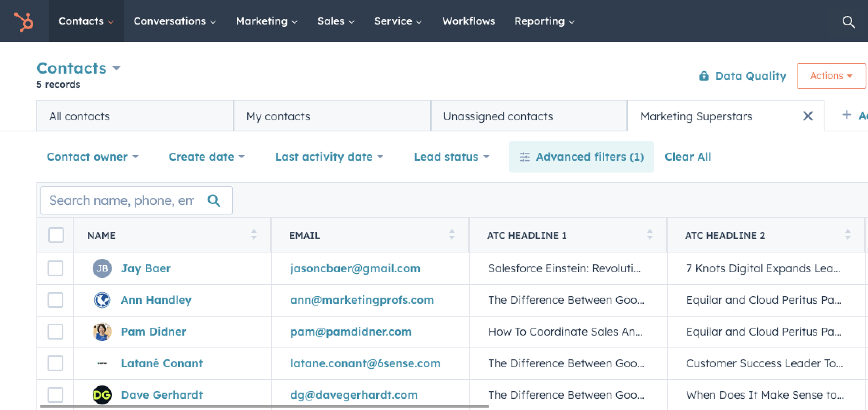
Task: Open the Contact owner filter dropdown
Action: pyautogui.click(x=93, y=157)
